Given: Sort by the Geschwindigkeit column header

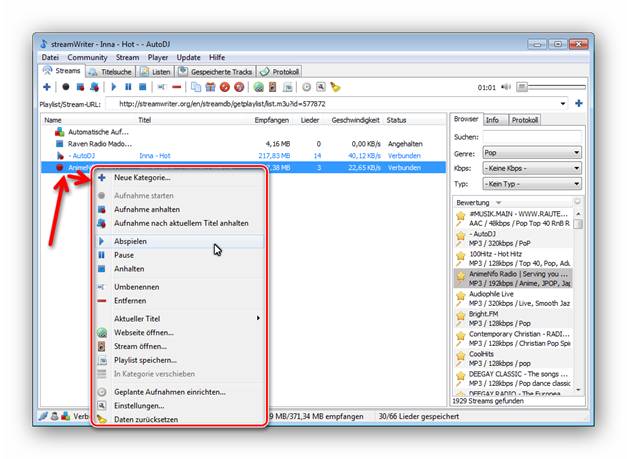Looking at the screenshot, I should pyautogui.click(x=355, y=120).
